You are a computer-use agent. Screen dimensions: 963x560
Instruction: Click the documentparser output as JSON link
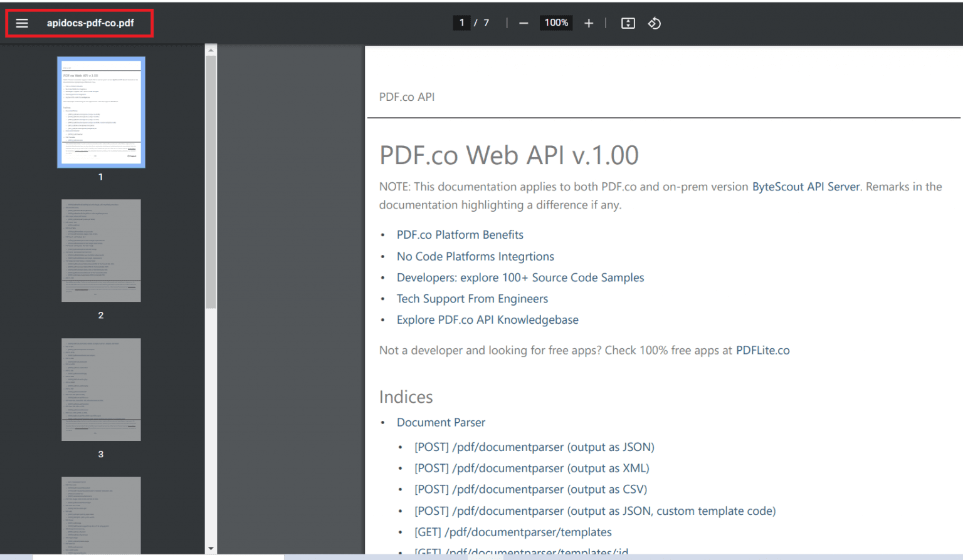pyautogui.click(x=534, y=447)
